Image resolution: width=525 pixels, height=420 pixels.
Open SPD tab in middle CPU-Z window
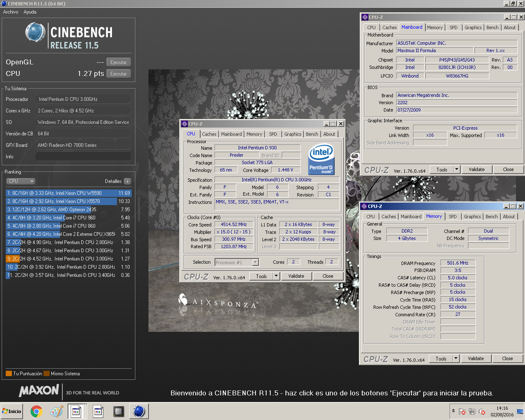273,134
